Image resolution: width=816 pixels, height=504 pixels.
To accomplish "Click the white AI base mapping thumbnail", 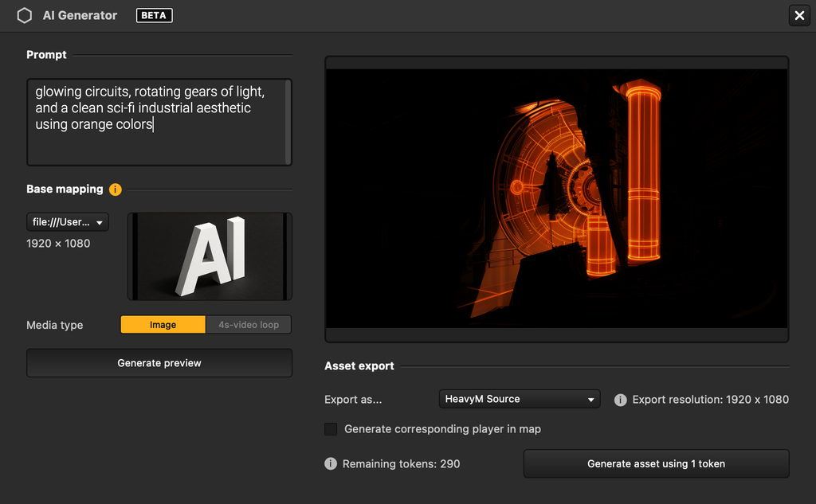I will [210, 256].
